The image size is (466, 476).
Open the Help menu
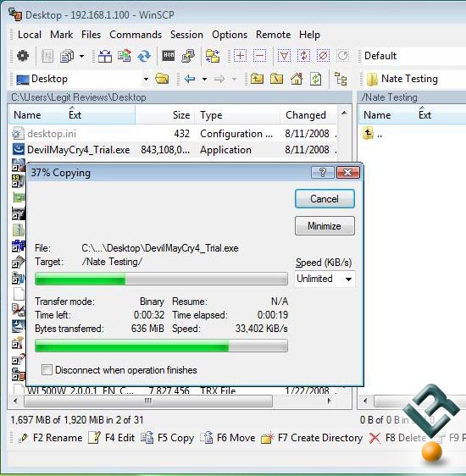pyautogui.click(x=309, y=35)
